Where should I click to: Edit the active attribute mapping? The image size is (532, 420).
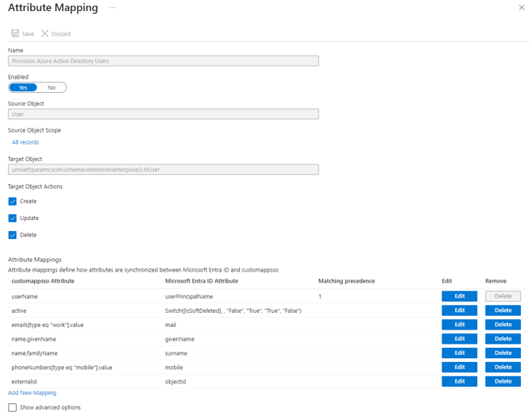click(x=460, y=310)
